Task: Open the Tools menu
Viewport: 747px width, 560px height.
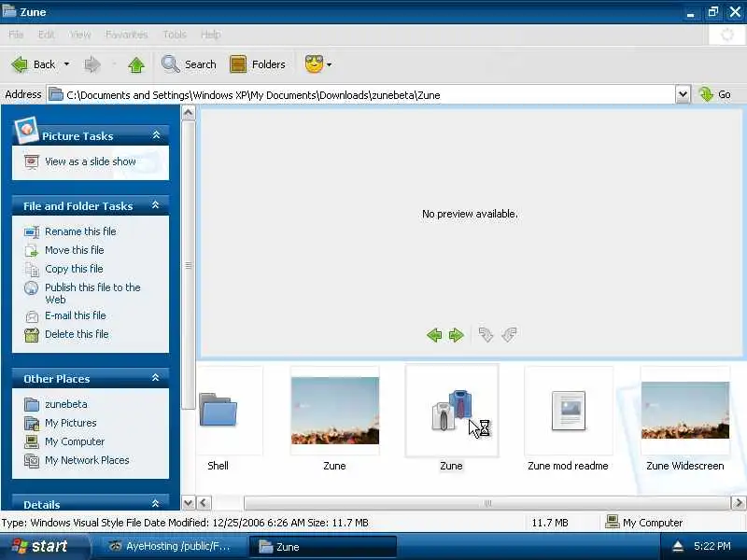Action: click(x=175, y=35)
